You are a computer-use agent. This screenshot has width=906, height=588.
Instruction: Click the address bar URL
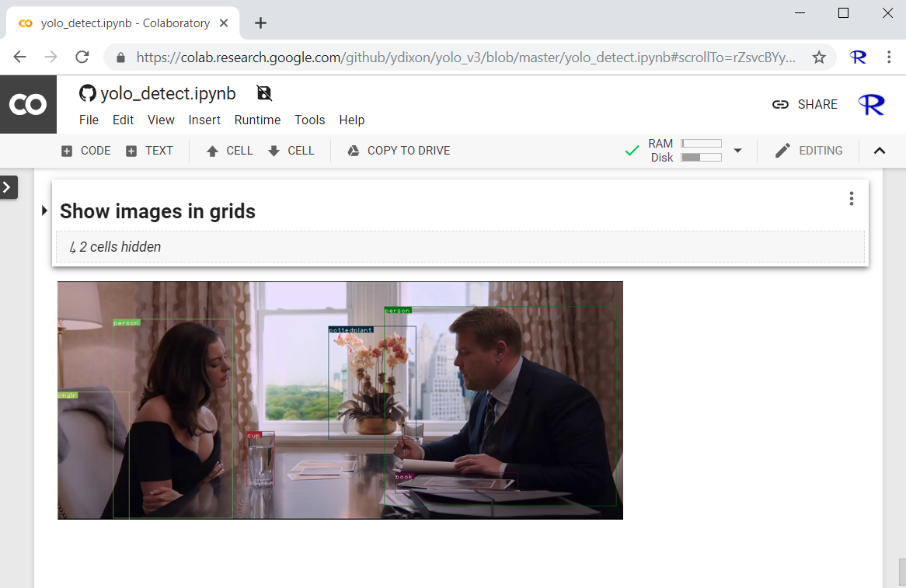465,57
